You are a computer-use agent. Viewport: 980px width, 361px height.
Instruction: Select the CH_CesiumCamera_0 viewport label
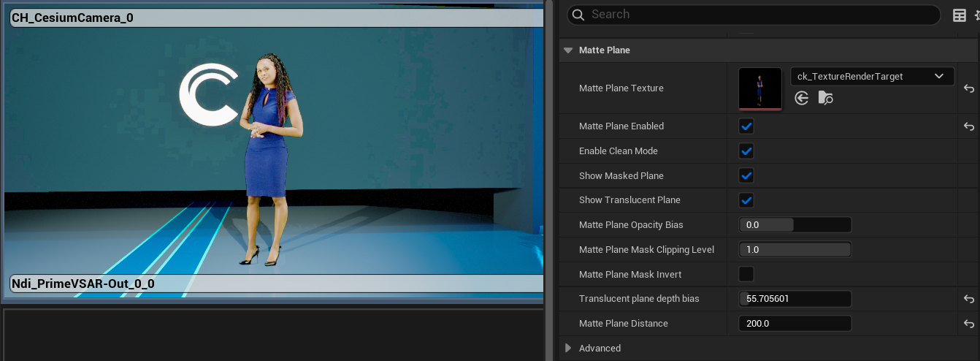72,18
